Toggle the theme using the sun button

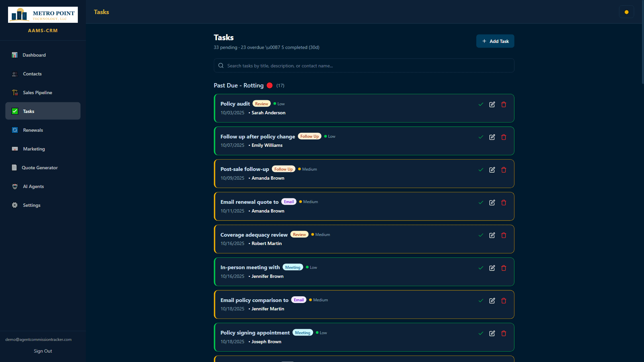(x=627, y=12)
